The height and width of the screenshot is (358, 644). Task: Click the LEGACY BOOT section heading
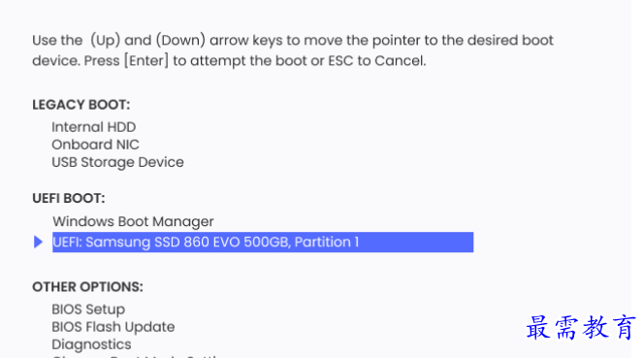[80, 105]
